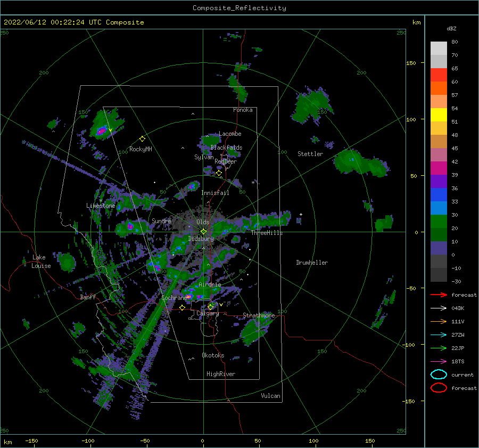Select the orange 57-60 dBZ color swatch

(x=439, y=88)
